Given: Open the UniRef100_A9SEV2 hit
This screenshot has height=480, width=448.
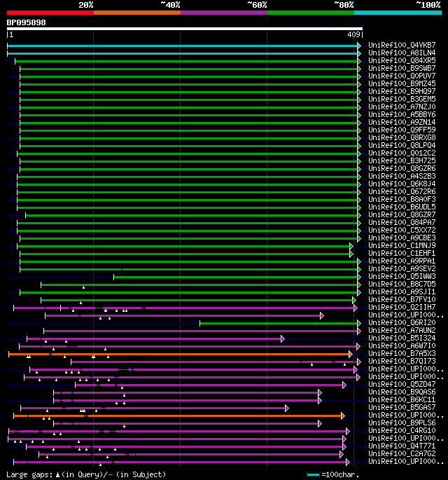Looking at the screenshot, I should click(402, 268).
